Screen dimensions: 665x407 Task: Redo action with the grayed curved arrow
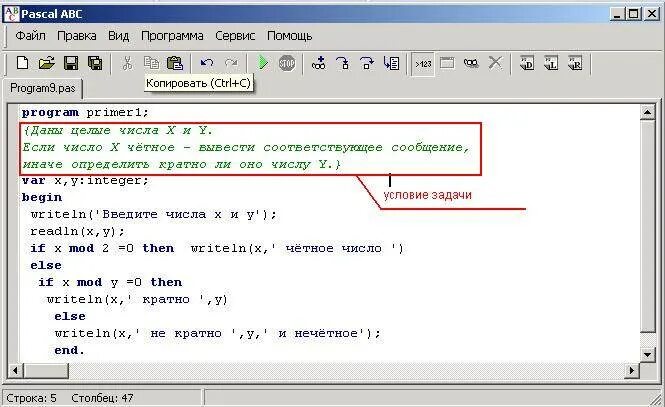tap(231, 63)
